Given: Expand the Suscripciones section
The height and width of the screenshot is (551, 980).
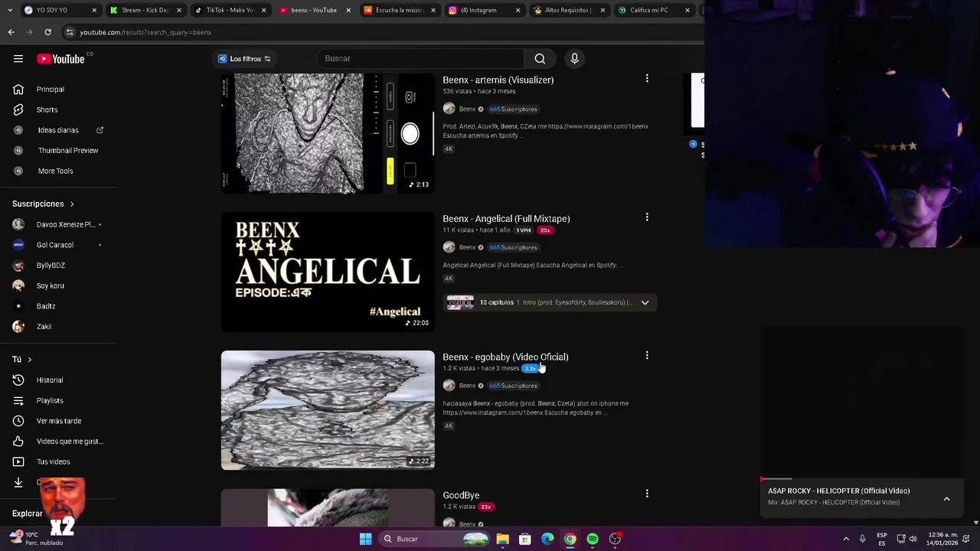Looking at the screenshot, I should click(x=43, y=204).
